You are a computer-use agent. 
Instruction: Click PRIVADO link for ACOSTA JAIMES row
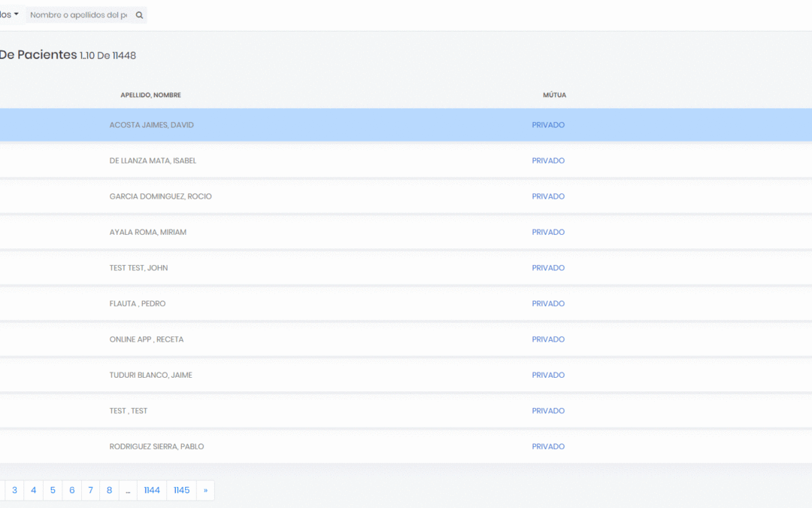pyautogui.click(x=548, y=125)
